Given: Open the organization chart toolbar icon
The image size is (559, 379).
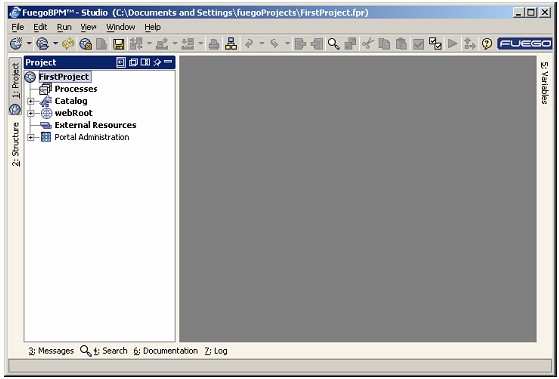Looking at the screenshot, I should (x=231, y=44).
